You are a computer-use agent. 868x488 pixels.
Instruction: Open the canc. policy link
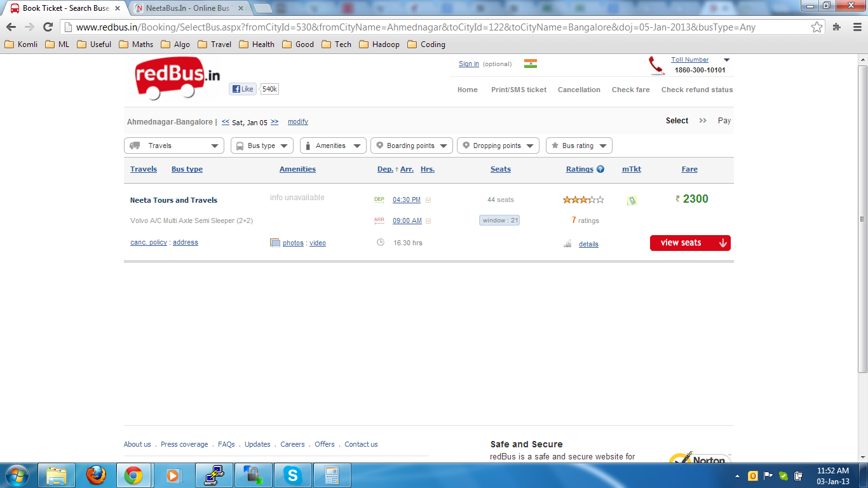(149, 242)
